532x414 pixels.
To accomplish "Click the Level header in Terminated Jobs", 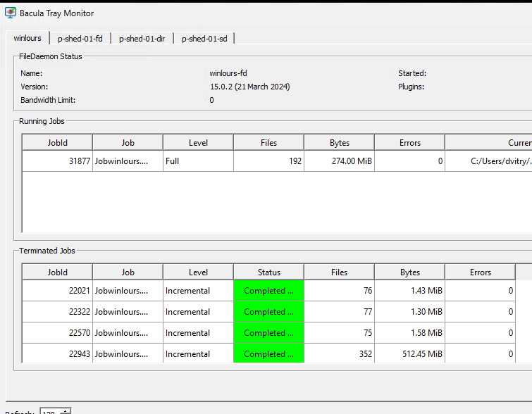I will [198, 272].
